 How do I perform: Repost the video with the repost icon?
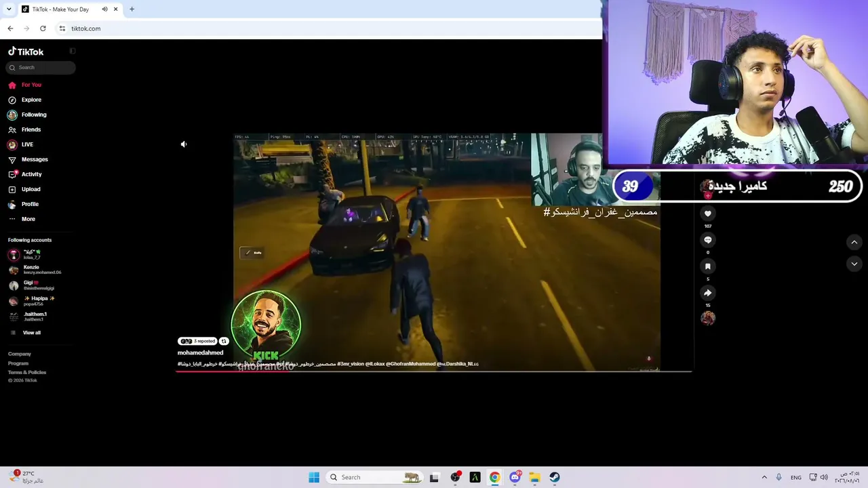[224, 341]
